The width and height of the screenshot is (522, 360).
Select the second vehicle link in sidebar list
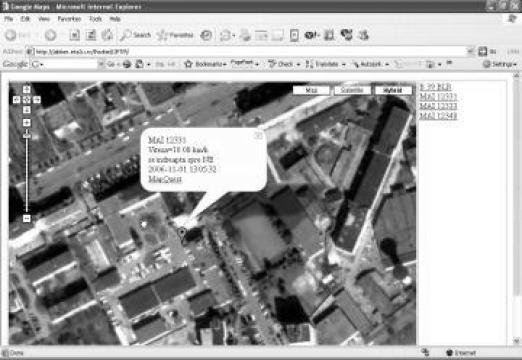point(438,97)
